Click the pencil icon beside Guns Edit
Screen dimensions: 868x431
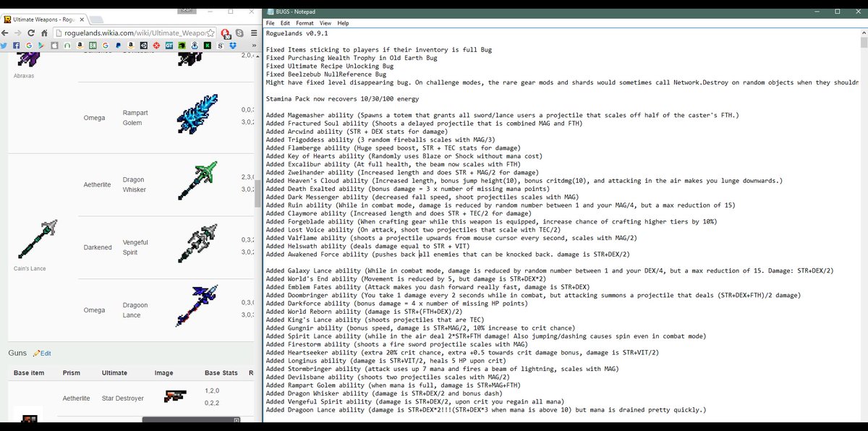[x=37, y=353]
